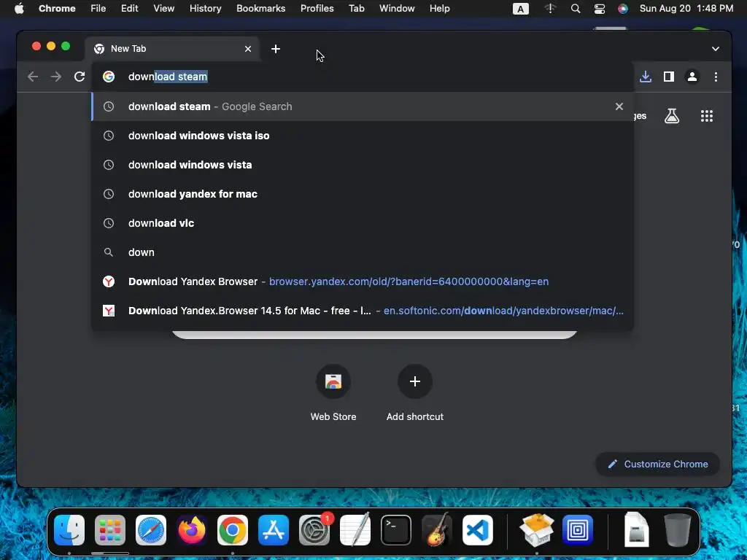747x560 pixels.
Task: Open Safari from the Dock
Action: [x=151, y=530]
